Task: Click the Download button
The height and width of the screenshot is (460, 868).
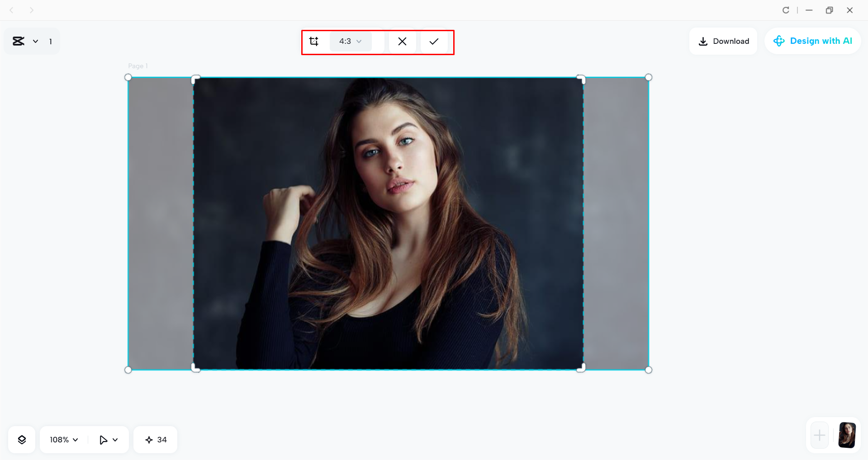Action: tap(723, 41)
